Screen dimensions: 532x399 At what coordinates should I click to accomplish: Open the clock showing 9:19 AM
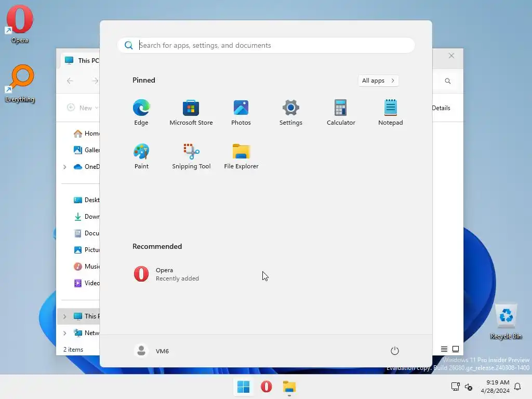[x=495, y=387]
